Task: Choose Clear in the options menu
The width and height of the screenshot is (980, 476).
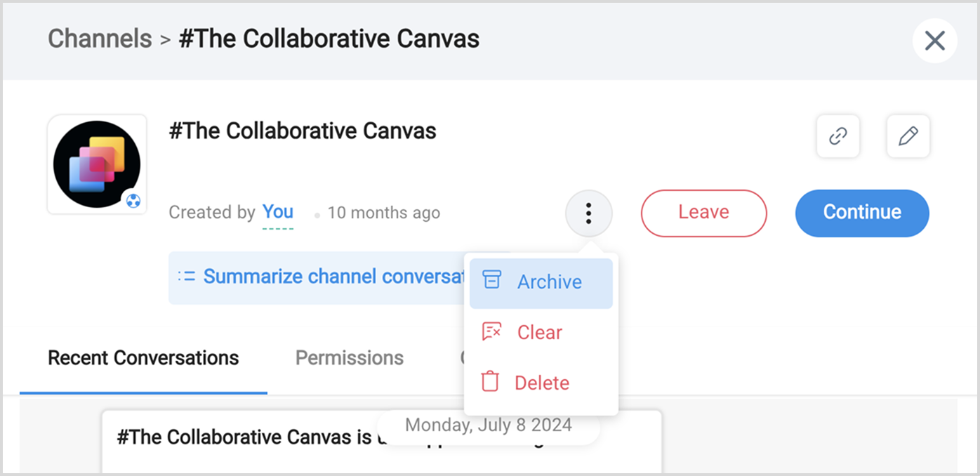Action: click(539, 333)
